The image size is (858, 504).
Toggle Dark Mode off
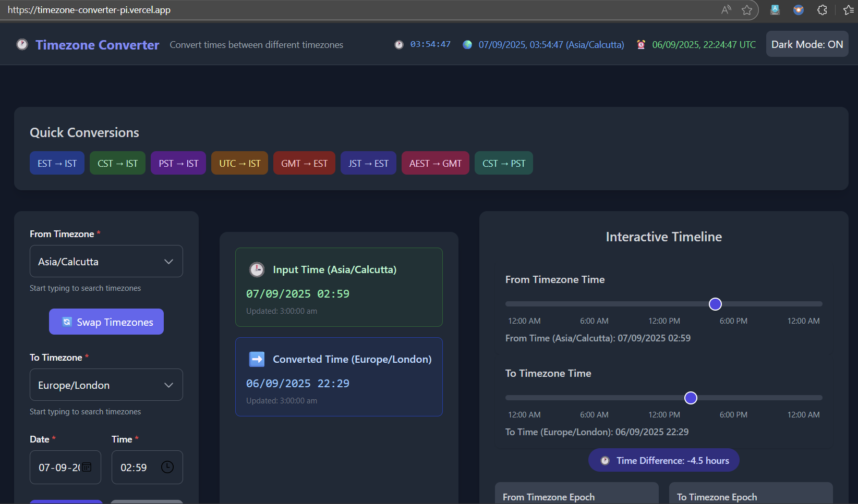pyautogui.click(x=807, y=44)
